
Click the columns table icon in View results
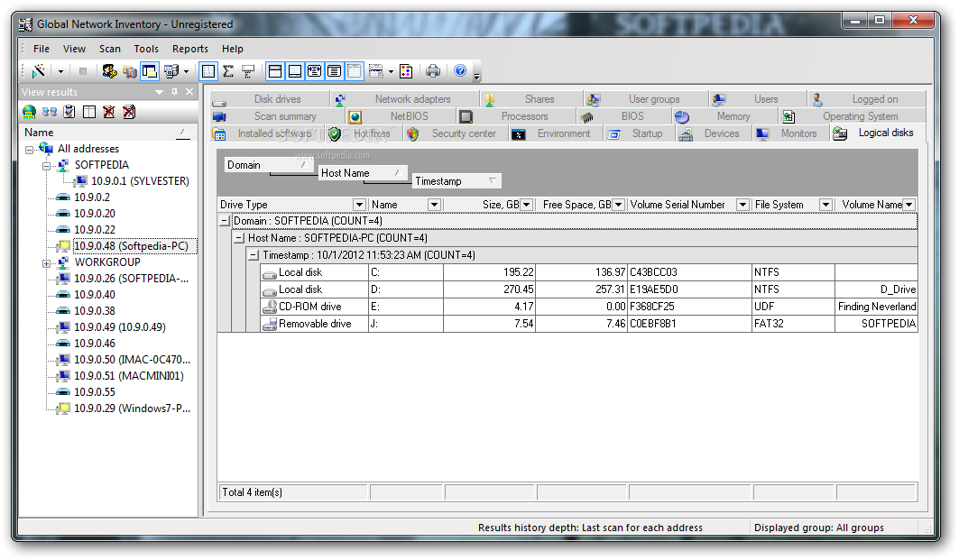(x=89, y=112)
